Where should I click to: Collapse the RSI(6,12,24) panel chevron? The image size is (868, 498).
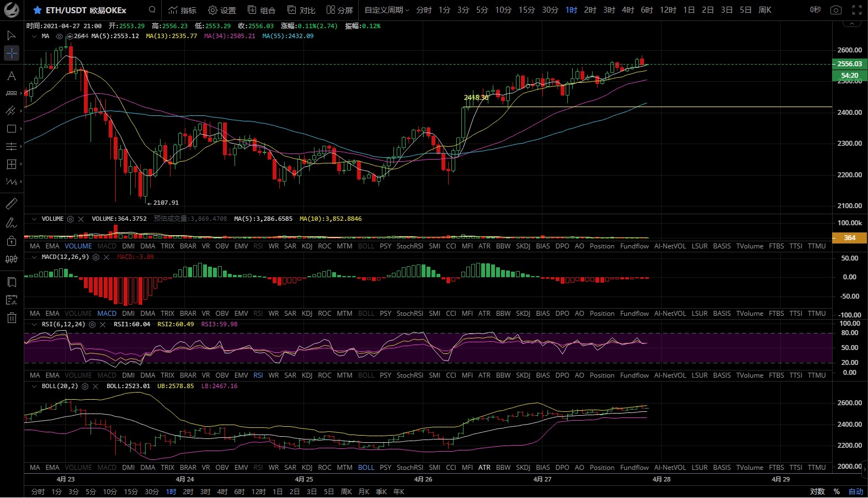pyautogui.click(x=34, y=325)
